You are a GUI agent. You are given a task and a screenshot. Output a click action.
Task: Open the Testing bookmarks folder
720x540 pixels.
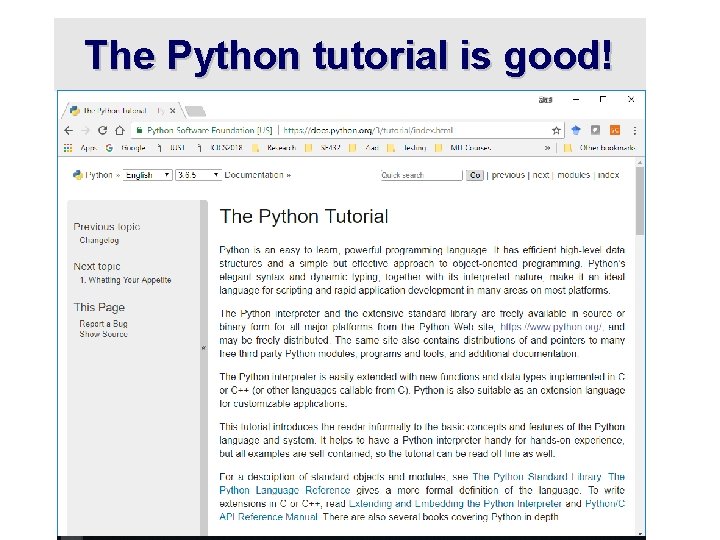(x=408, y=148)
